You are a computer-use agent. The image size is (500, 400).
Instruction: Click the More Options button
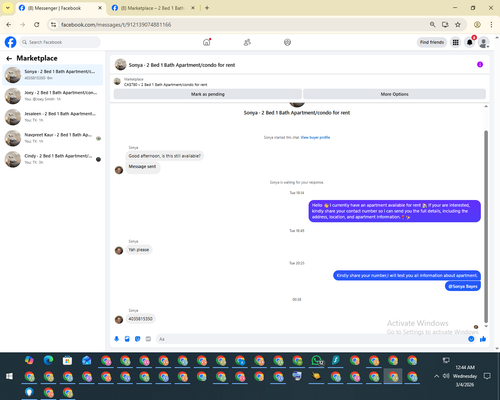(394, 94)
